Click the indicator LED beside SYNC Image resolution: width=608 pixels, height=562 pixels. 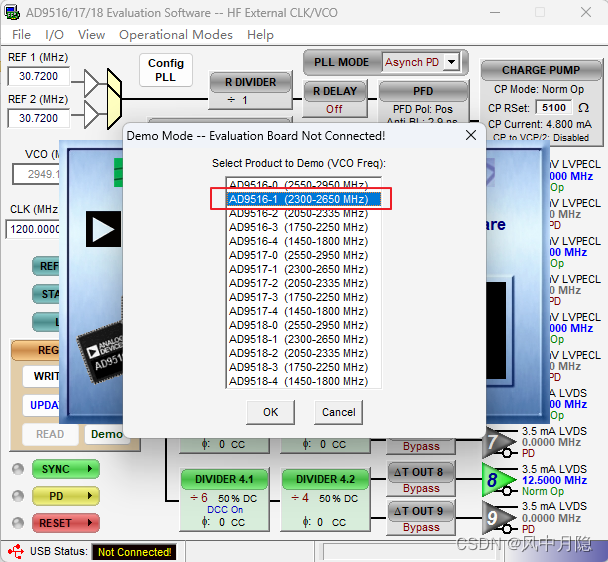[x=18, y=469]
